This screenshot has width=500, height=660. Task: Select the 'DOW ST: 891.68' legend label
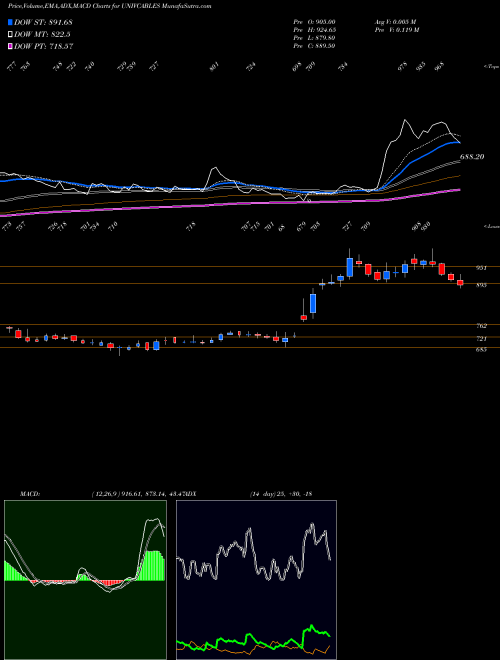(x=44, y=22)
